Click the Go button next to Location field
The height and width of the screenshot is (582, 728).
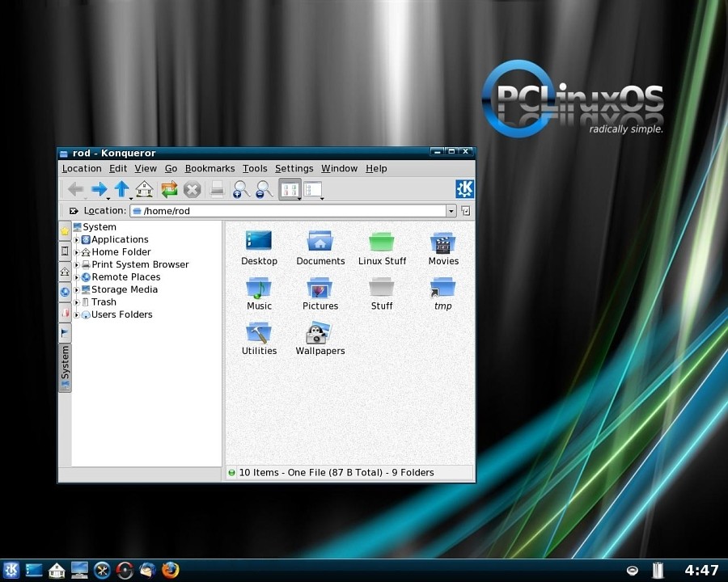click(466, 211)
